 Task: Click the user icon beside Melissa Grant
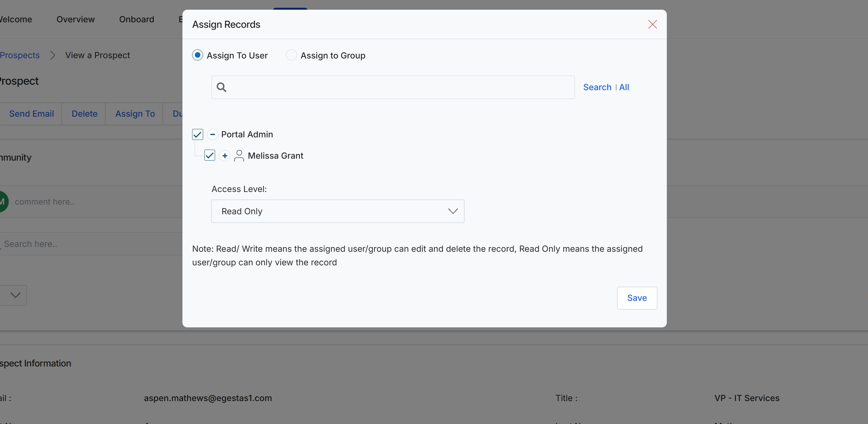coord(239,155)
